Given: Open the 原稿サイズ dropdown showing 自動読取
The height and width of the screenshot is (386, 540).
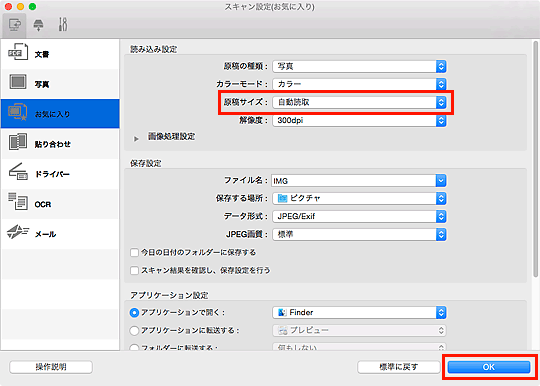Looking at the screenshot, I should pyautogui.click(x=359, y=102).
